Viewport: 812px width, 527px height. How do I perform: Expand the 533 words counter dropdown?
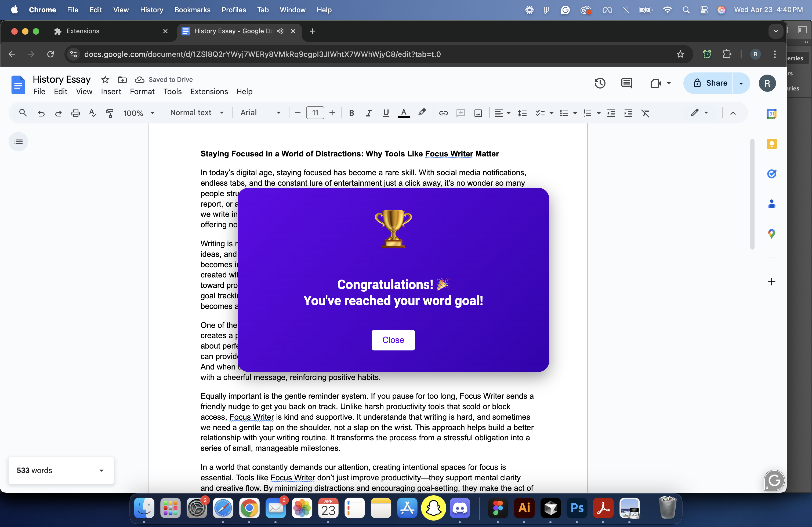tap(101, 470)
